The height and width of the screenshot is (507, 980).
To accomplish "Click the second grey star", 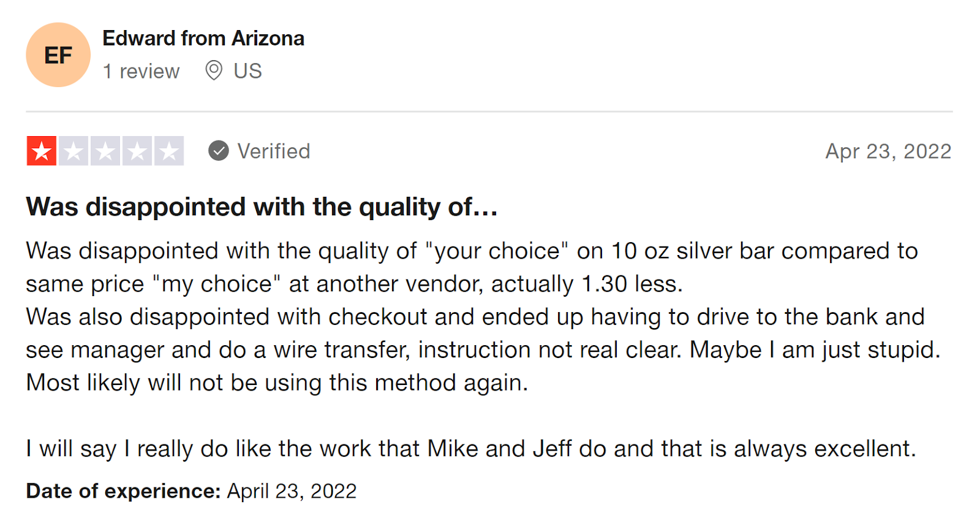I will pyautogui.click(x=73, y=151).
